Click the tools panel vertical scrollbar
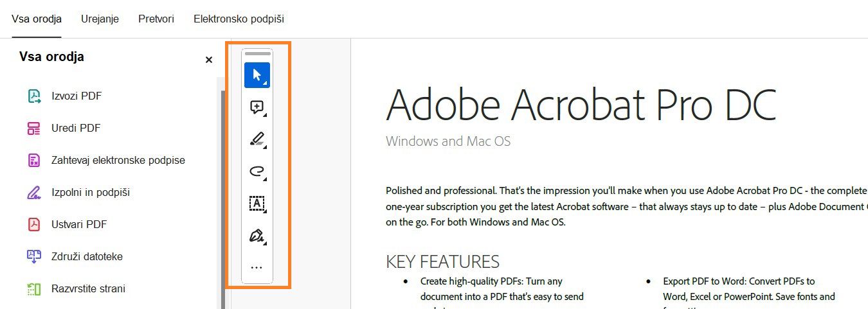The height and width of the screenshot is (309, 868). [222, 193]
